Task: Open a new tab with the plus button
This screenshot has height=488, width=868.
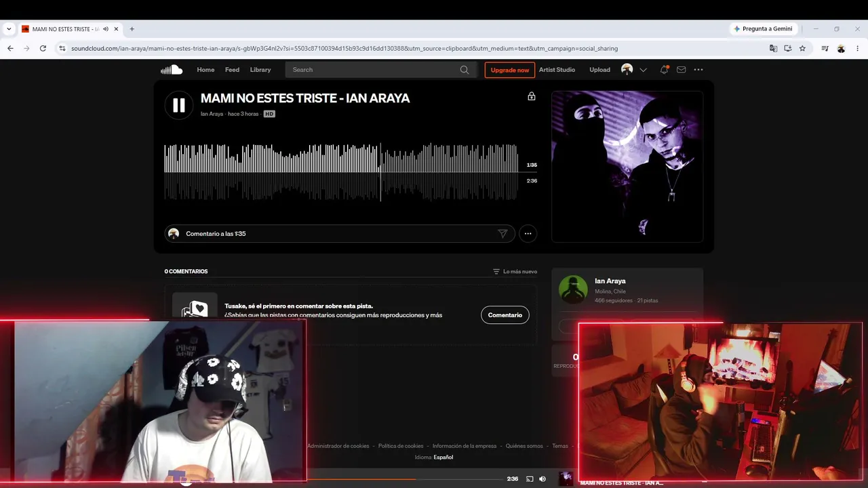Action: click(132, 29)
